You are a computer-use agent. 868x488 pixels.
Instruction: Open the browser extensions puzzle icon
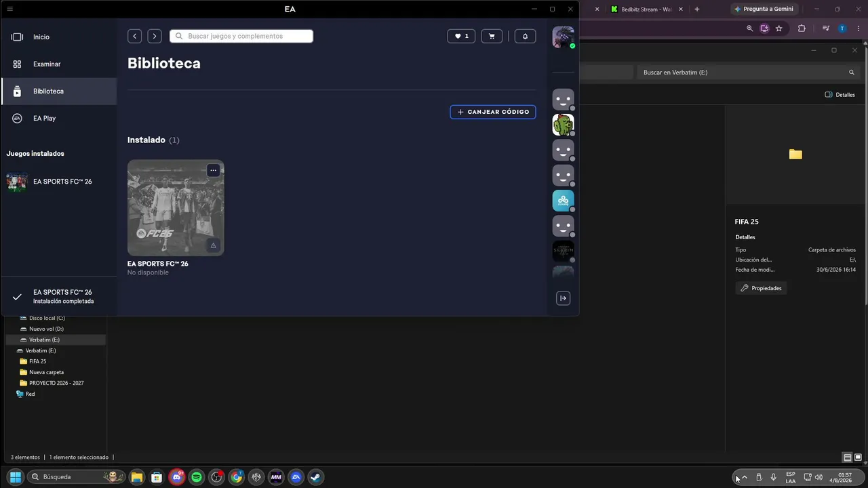(x=802, y=28)
